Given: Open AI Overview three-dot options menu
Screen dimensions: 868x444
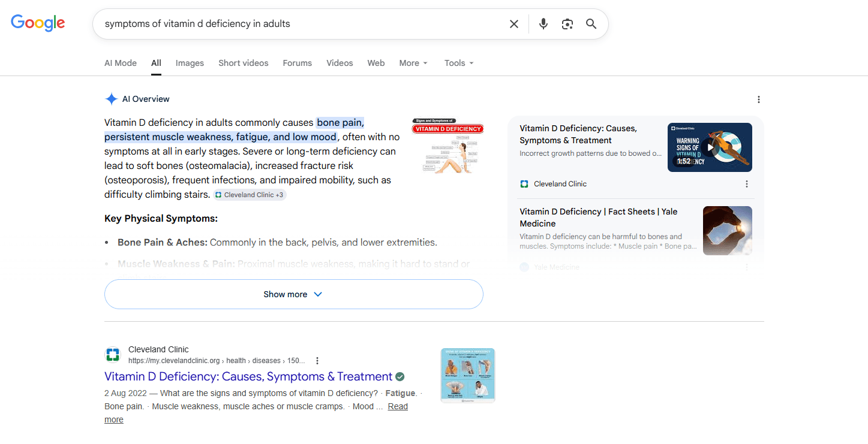Looking at the screenshot, I should (x=759, y=99).
